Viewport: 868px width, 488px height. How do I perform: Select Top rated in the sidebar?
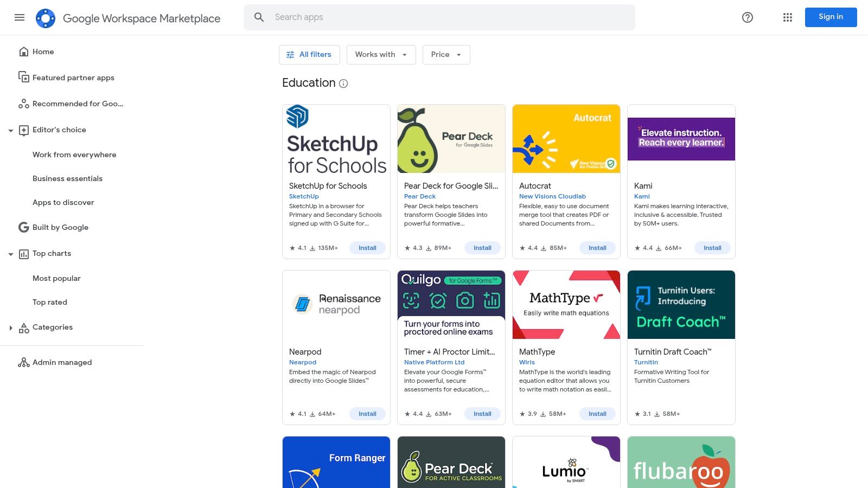click(x=49, y=302)
